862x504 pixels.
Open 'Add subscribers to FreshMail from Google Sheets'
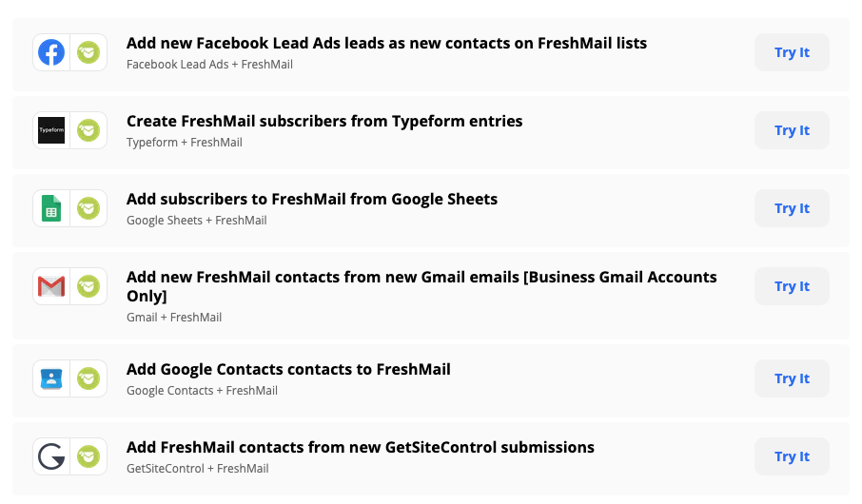coord(312,199)
